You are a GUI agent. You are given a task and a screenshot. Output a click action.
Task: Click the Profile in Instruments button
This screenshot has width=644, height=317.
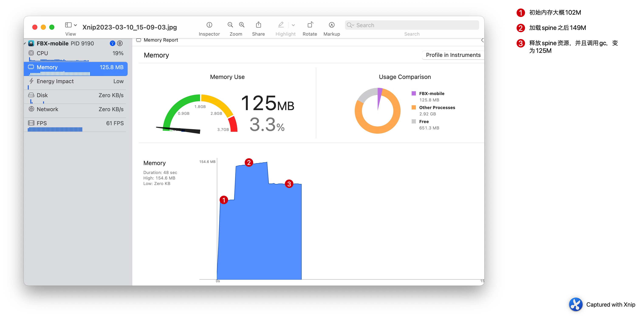[453, 55]
